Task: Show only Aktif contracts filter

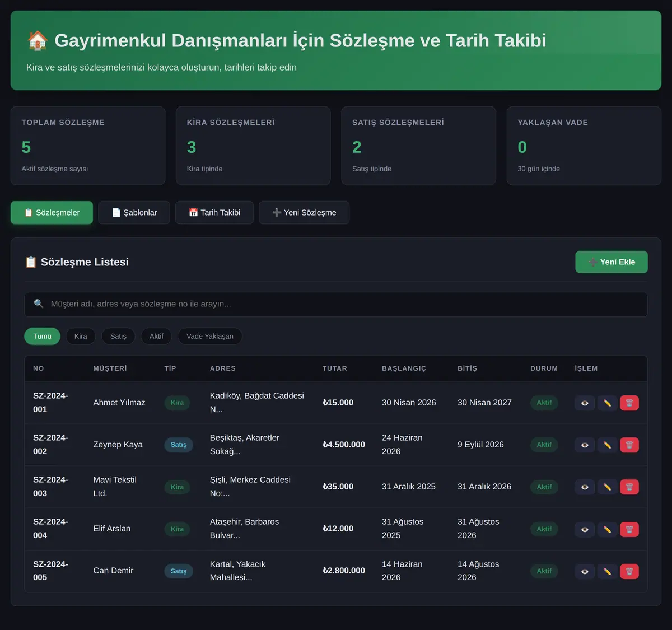Action: click(x=156, y=336)
